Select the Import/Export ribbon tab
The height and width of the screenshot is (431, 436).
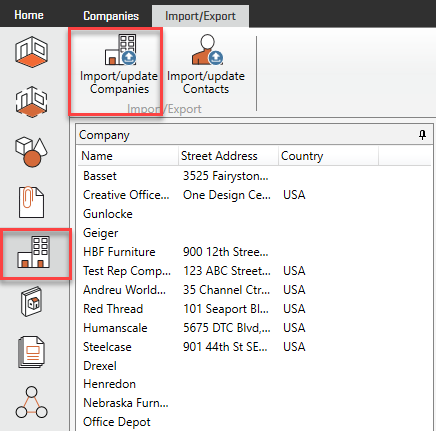pos(200,16)
